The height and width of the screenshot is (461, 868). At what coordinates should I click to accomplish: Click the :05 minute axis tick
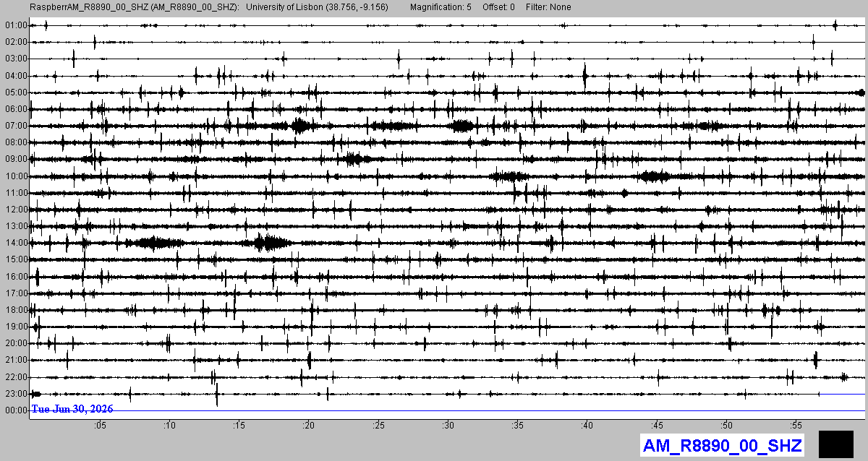click(x=100, y=426)
